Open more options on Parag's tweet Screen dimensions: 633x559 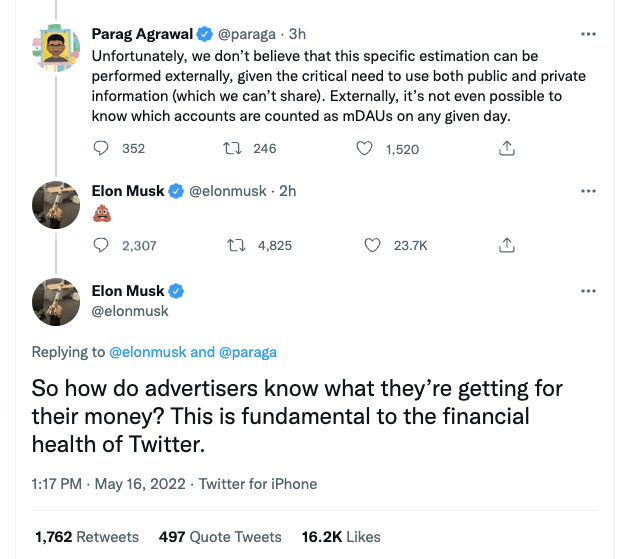click(x=588, y=33)
